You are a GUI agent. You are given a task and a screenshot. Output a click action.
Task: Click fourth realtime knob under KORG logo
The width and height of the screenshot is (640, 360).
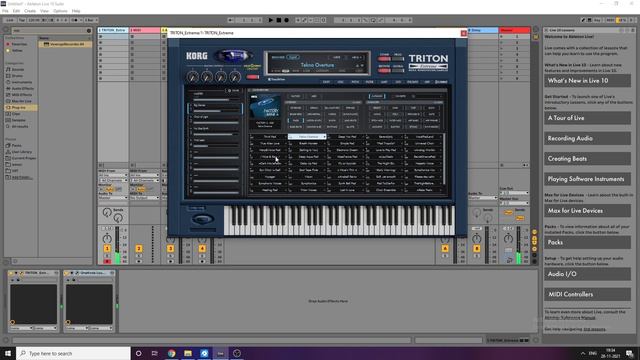point(235,76)
